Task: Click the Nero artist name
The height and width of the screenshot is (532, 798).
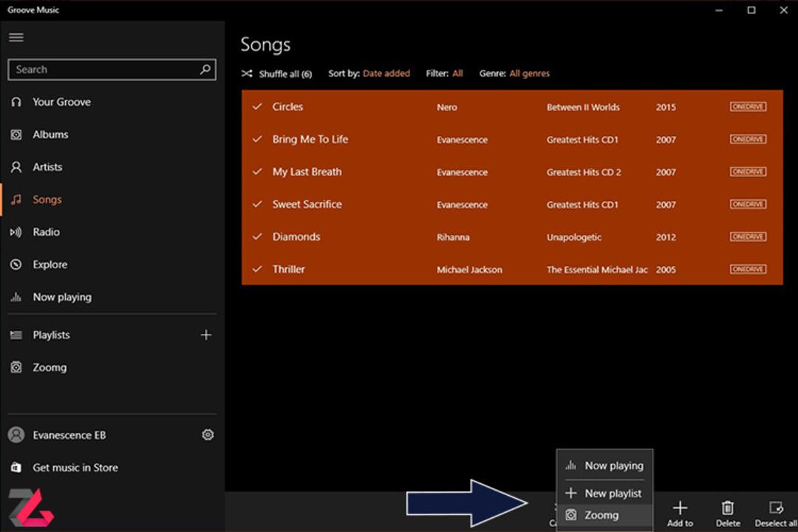Action: 447,107
